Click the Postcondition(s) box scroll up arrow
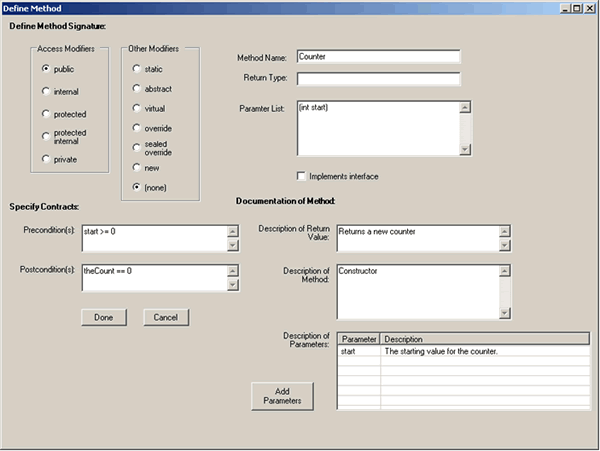Image resolution: width=600 pixels, height=451 pixels. 233,271
